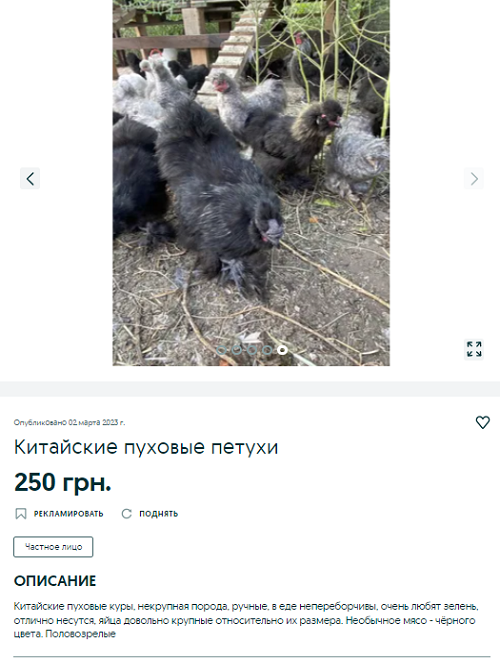Image resolution: width=500 pixels, height=663 pixels.
Task: Click the ОПИСАНИЕ section heading
Action: coord(55,581)
